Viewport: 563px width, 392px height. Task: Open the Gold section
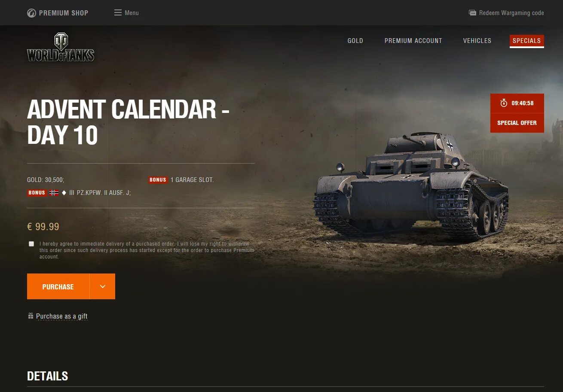(x=355, y=41)
